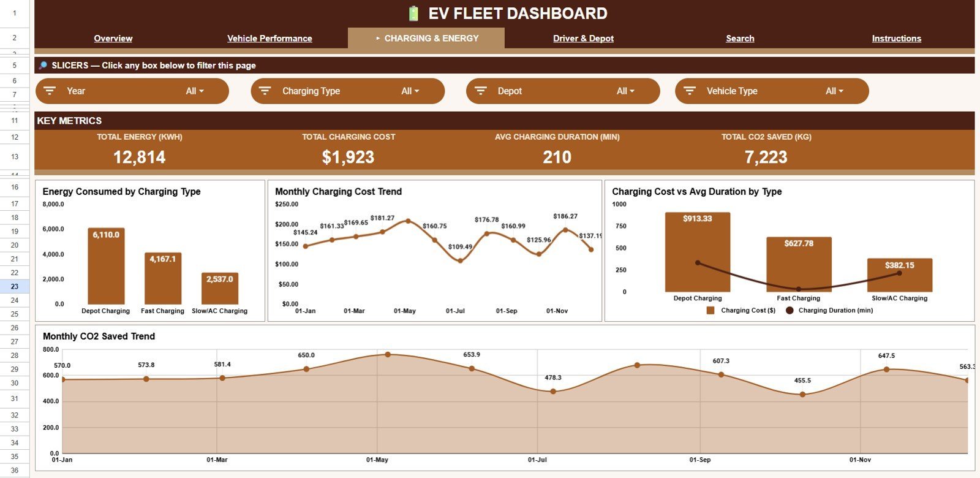Click the Depot Charging 6,110.0 energy bar

[106, 267]
